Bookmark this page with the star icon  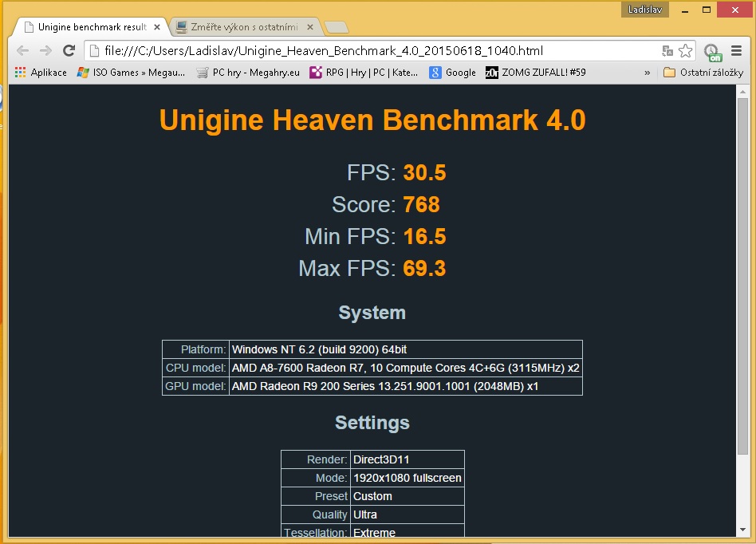coord(686,50)
